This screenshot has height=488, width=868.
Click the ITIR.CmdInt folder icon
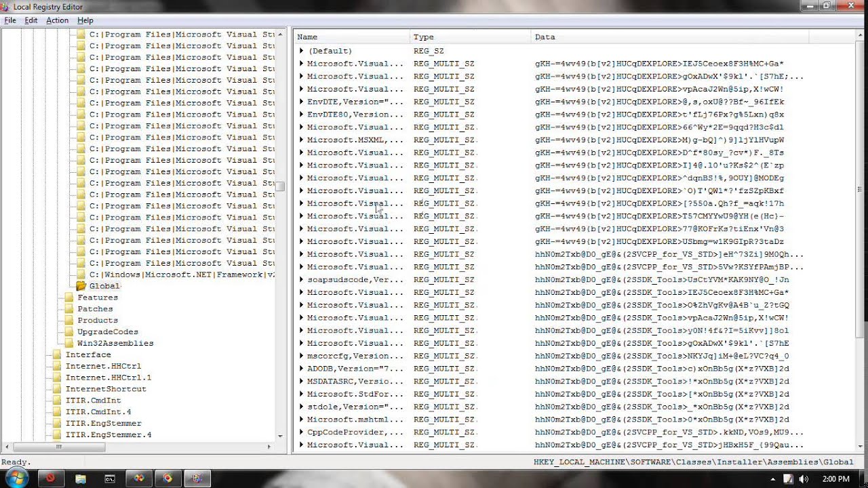coord(57,401)
